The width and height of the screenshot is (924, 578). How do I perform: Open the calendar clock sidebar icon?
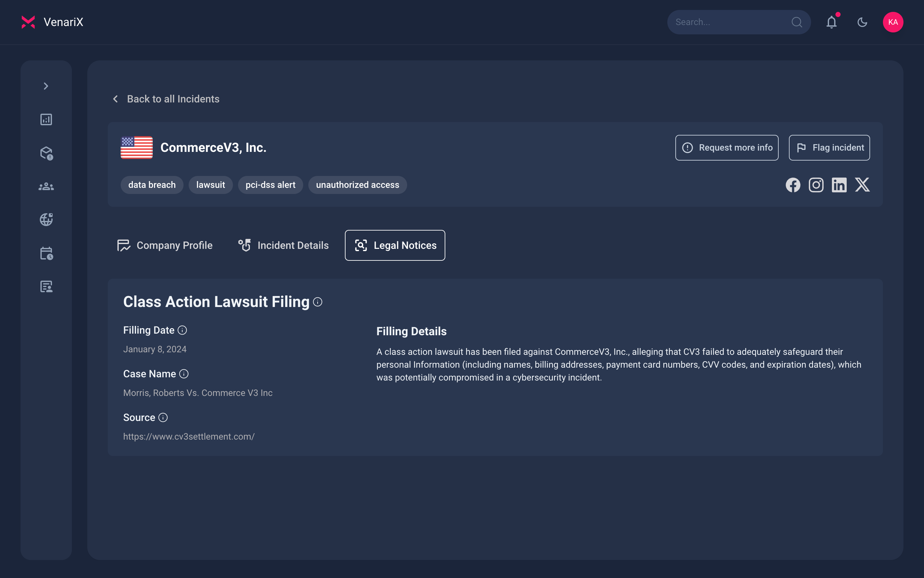pyautogui.click(x=46, y=253)
